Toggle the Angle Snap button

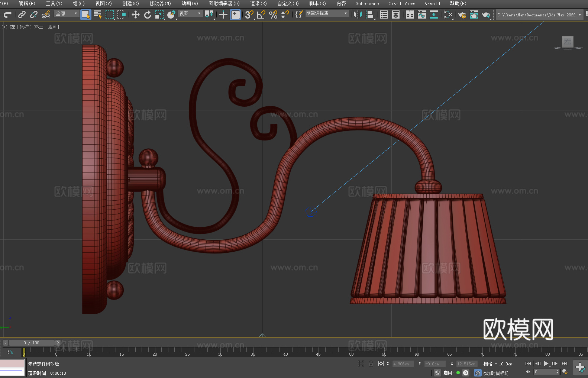point(261,14)
